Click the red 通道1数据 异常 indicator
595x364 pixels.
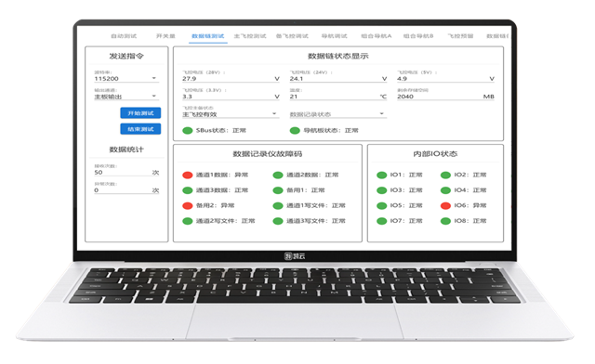pyautogui.click(x=188, y=175)
